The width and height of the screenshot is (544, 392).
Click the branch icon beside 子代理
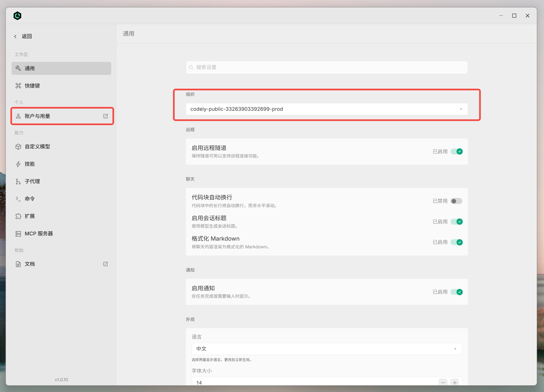pos(18,181)
